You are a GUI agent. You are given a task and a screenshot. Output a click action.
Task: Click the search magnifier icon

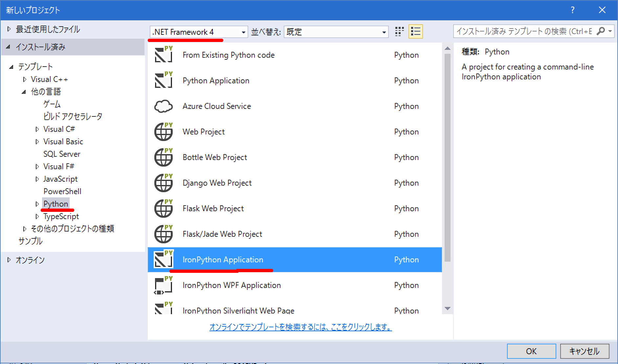pos(601,31)
